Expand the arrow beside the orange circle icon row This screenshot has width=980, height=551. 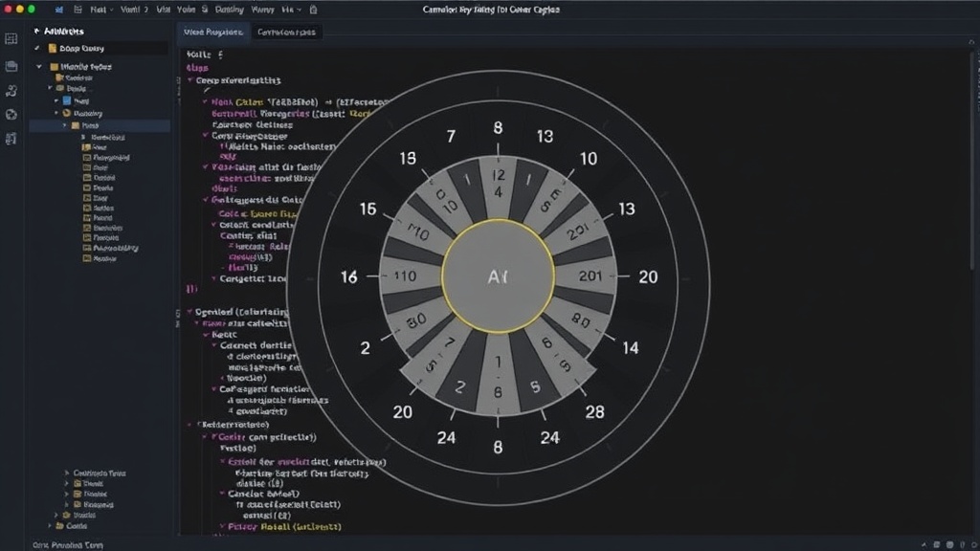pyautogui.click(x=56, y=113)
